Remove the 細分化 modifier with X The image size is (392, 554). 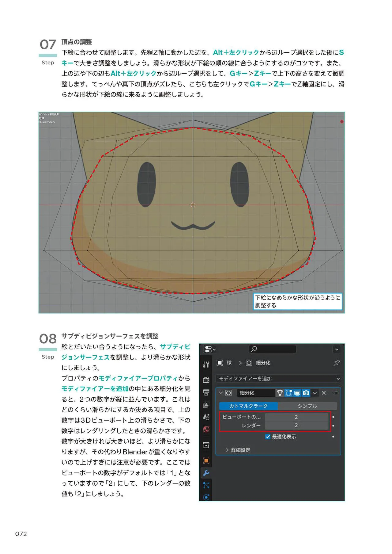[x=324, y=393]
